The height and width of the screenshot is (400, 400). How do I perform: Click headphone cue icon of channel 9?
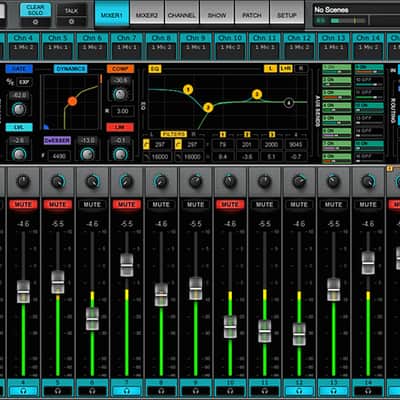(196, 391)
